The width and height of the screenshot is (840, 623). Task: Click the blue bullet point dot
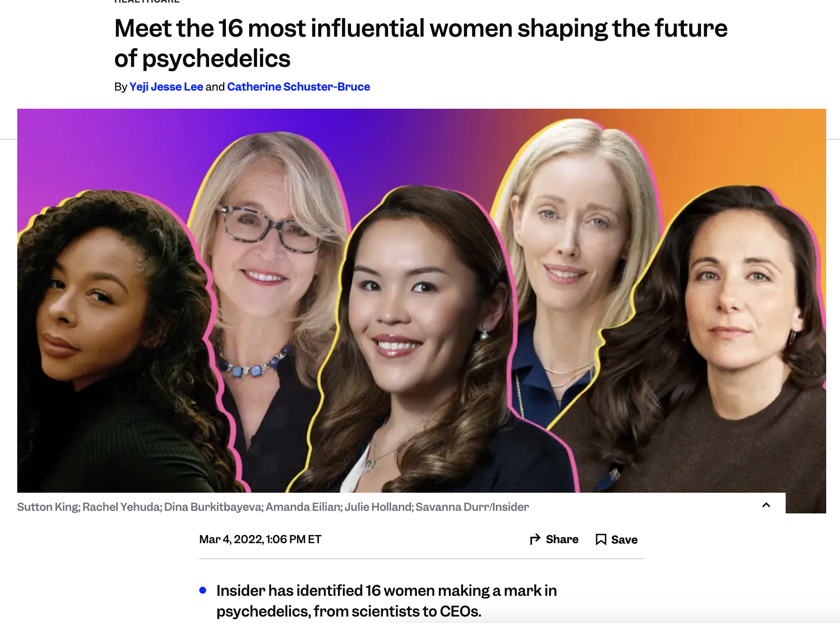(203, 590)
